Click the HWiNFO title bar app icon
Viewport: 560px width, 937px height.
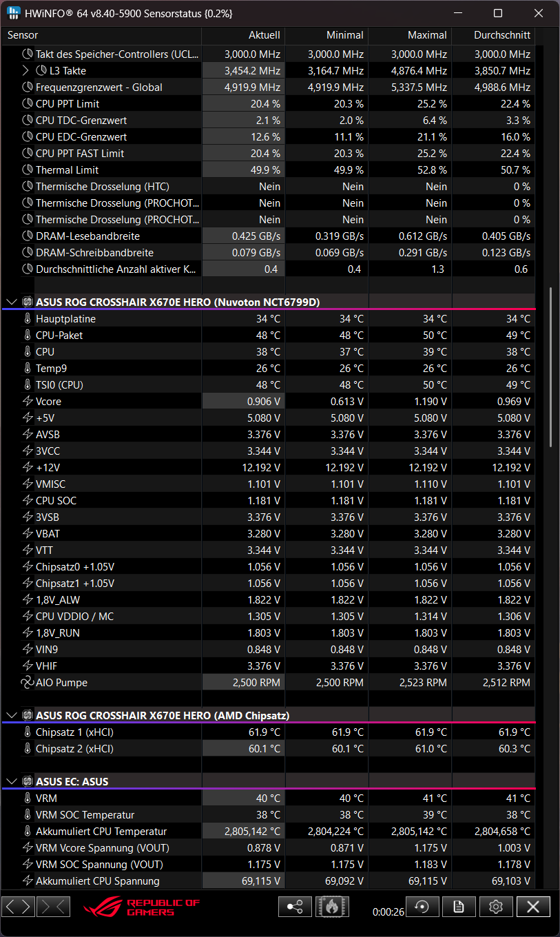click(14, 14)
